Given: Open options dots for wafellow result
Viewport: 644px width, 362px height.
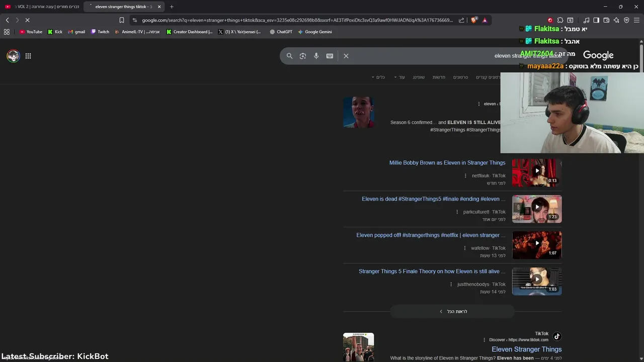Looking at the screenshot, I should pyautogui.click(x=465, y=248).
